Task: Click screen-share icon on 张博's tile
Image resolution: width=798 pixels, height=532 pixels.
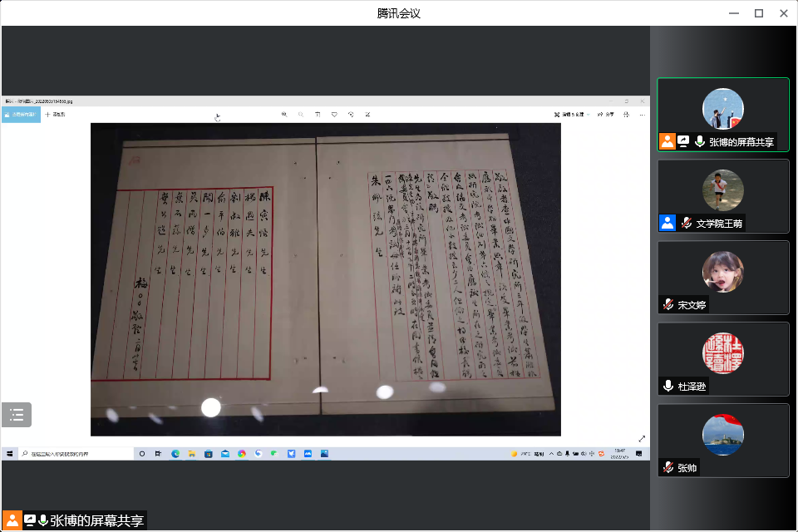Action: [x=683, y=141]
